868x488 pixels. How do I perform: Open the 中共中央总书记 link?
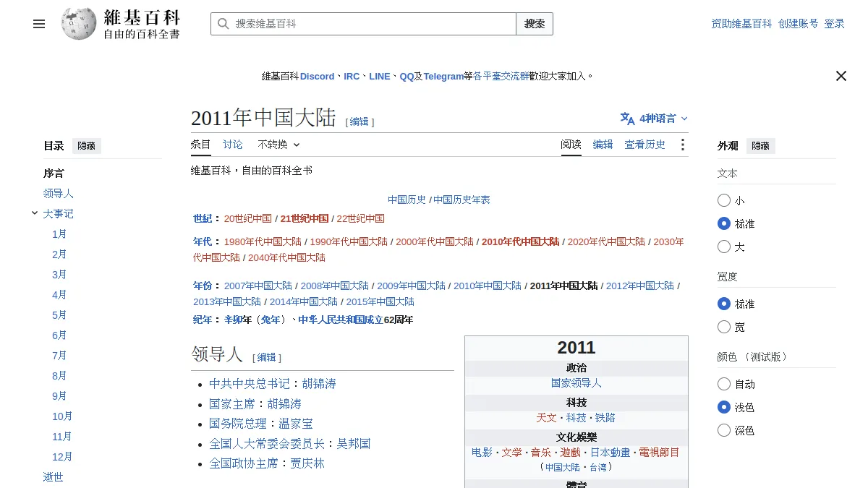[x=250, y=383]
